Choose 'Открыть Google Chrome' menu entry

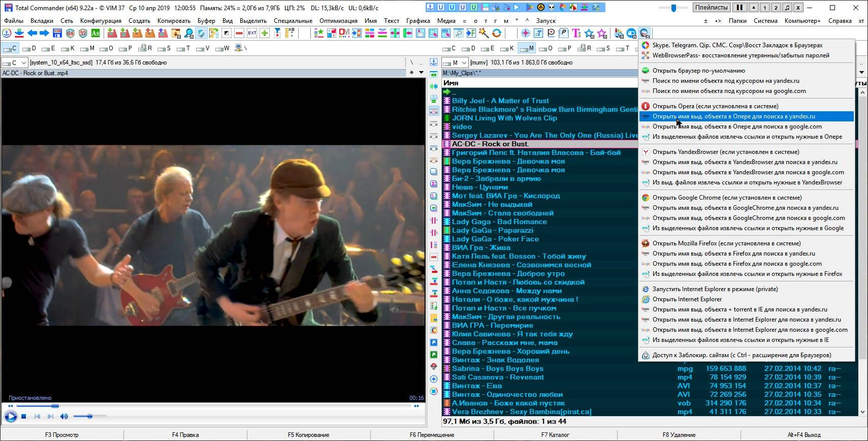(x=746, y=198)
